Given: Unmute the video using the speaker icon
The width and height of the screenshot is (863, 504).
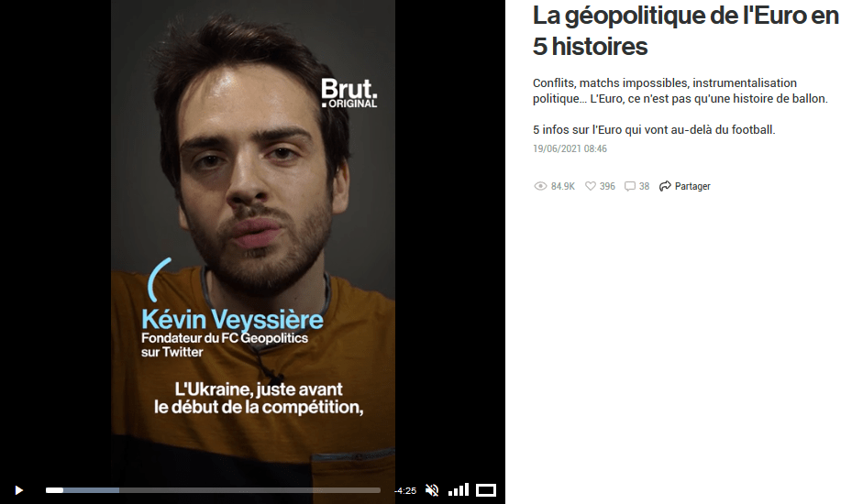Looking at the screenshot, I should [432, 490].
